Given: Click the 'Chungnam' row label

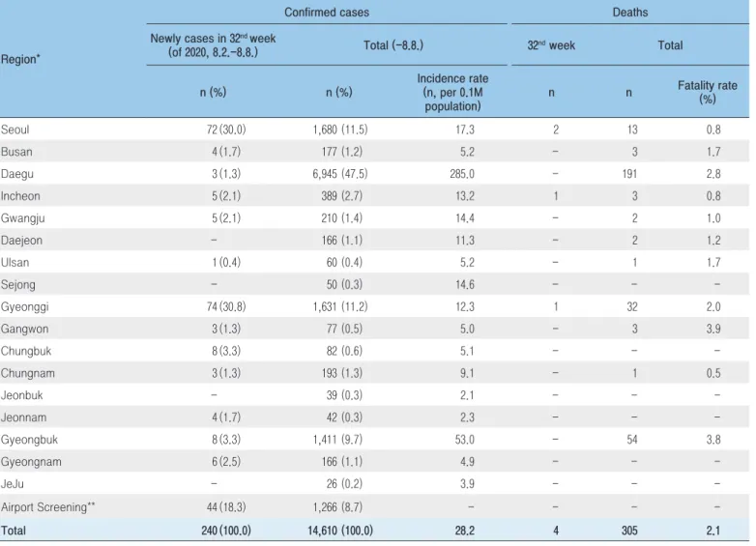Looking at the screenshot, I should (27, 373).
